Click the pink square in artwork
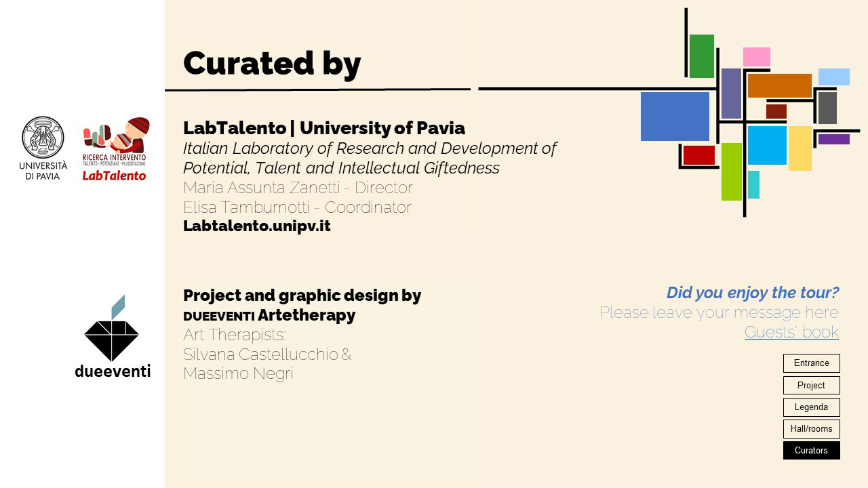Viewport: 868px width, 488px height. (756, 57)
